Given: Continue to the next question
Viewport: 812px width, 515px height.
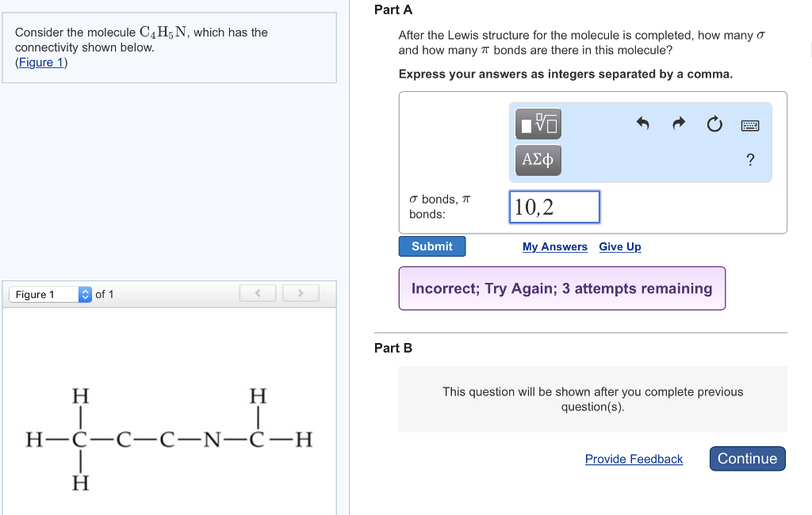Looking at the screenshot, I should 746,458.
